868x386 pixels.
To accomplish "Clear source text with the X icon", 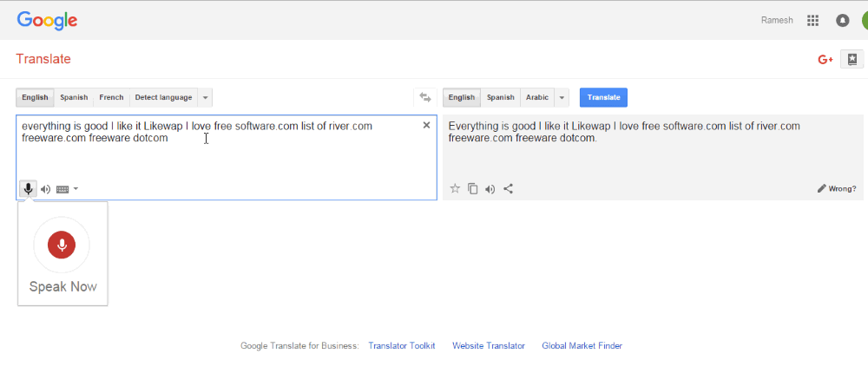I will (426, 126).
